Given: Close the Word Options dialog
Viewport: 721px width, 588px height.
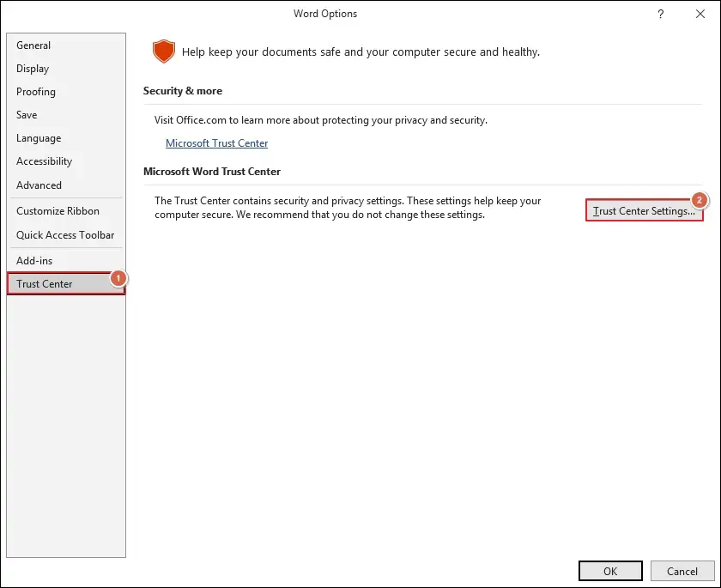Looking at the screenshot, I should click(700, 14).
